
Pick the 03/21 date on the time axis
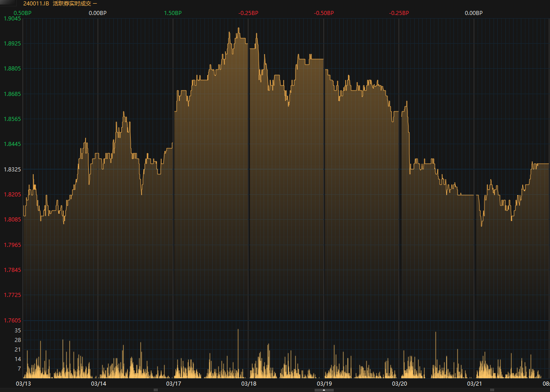(474, 383)
